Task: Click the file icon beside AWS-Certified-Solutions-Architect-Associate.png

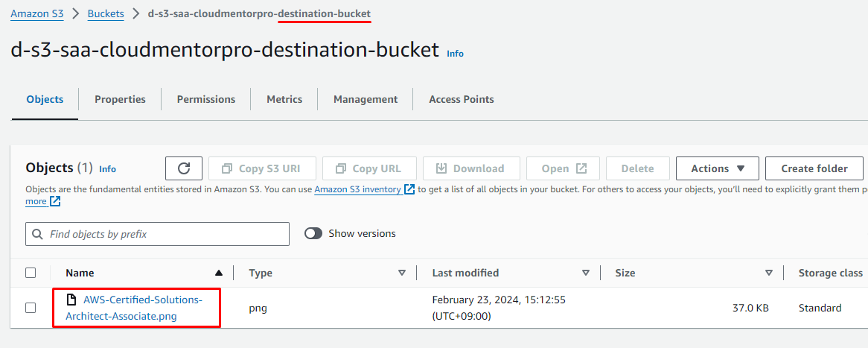Action: pos(71,300)
